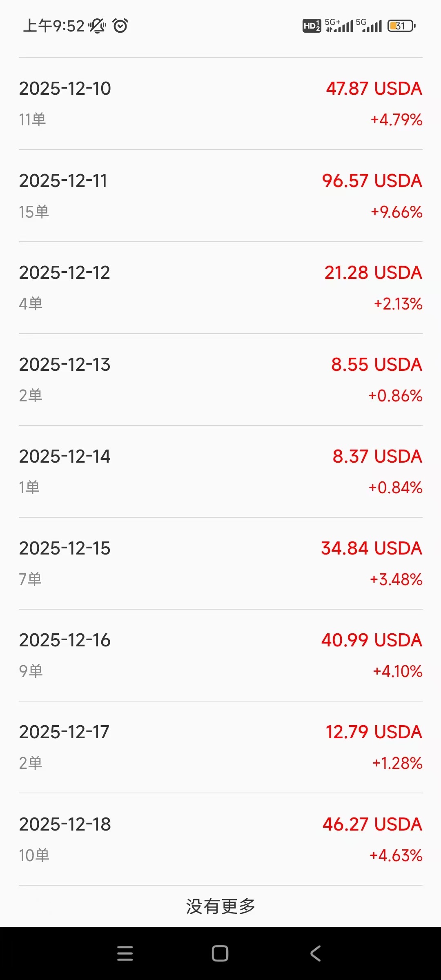Tap the 8.37 USDA profit value

tap(377, 457)
